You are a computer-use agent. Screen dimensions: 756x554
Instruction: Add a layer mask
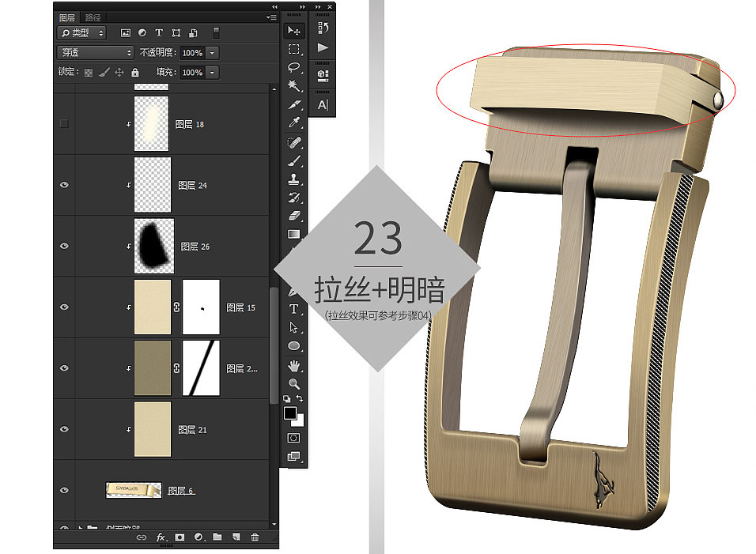pos(180,537)
